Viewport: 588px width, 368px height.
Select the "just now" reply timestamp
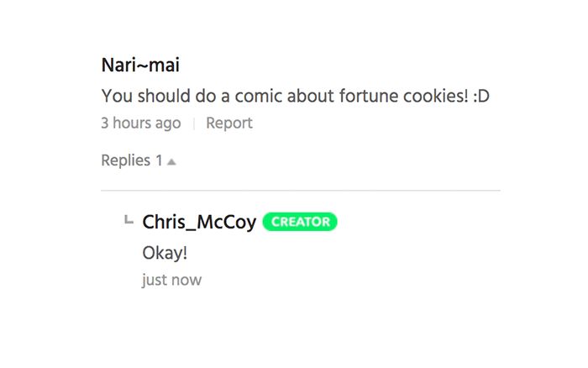tap(171, 280)
